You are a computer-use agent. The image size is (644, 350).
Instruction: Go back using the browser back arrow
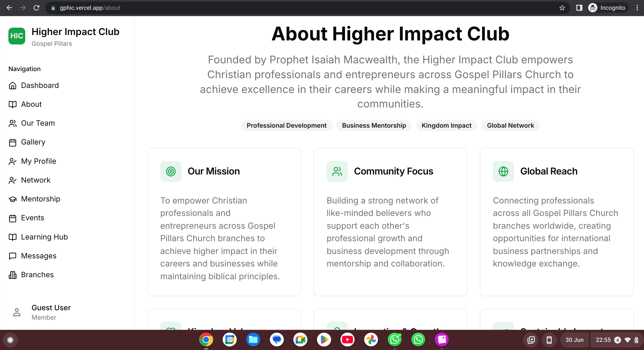9,8
